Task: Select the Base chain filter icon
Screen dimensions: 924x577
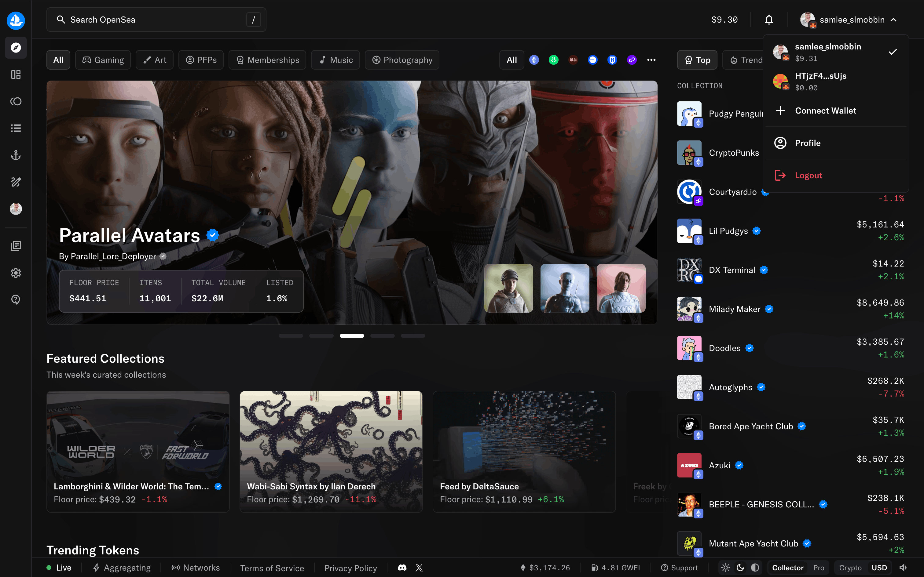Action: pos(592,60)
